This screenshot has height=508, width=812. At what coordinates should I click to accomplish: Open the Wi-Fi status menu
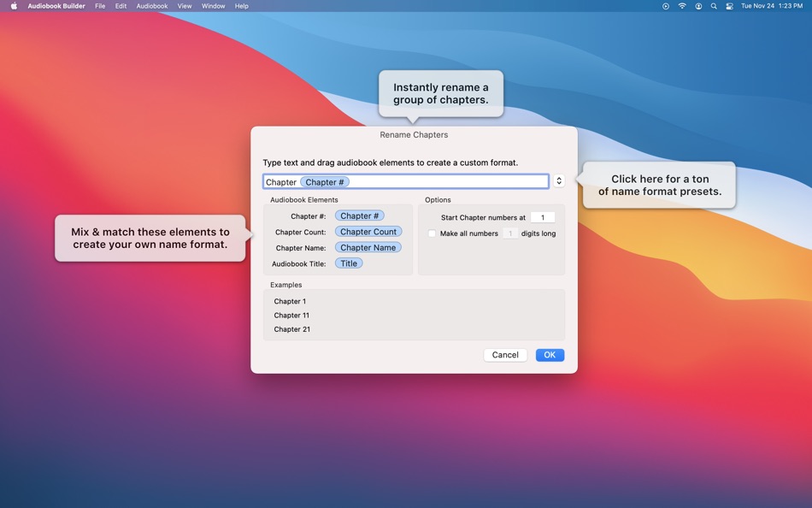tap(682, 6)
